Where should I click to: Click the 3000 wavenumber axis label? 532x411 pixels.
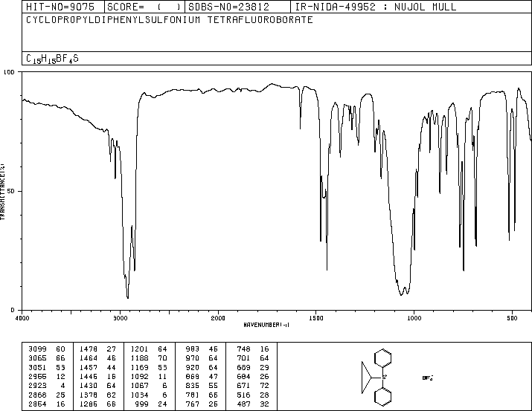[120, 318]
